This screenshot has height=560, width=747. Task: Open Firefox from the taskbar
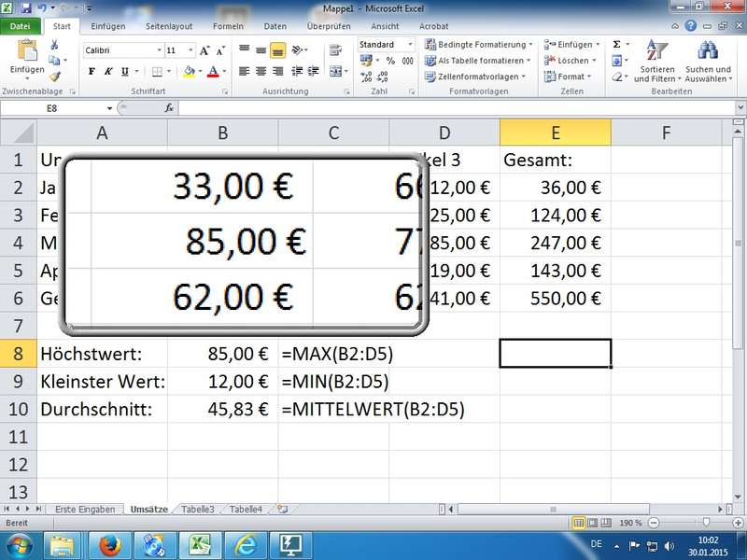pyautogui.click(x=109, y=546)
